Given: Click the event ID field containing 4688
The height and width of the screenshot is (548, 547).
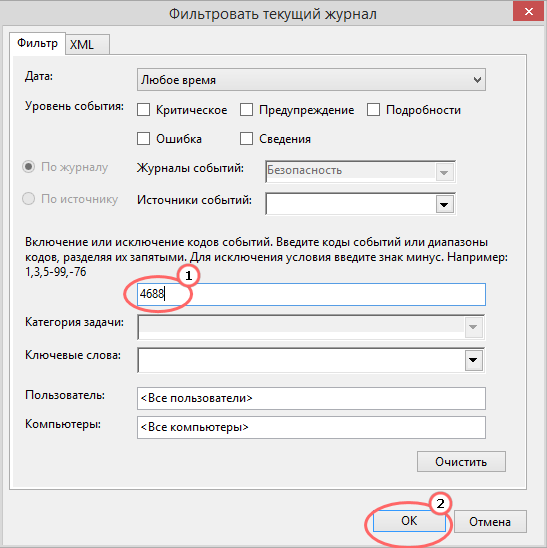Looking at the screenshot, I should click(x=311, y=294).
